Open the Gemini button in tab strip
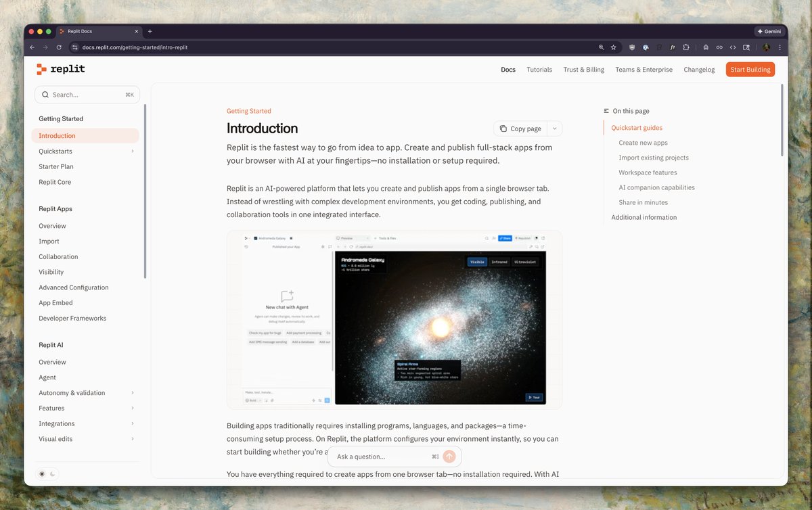This screenshot has height=510, width=812. [769, 31]
